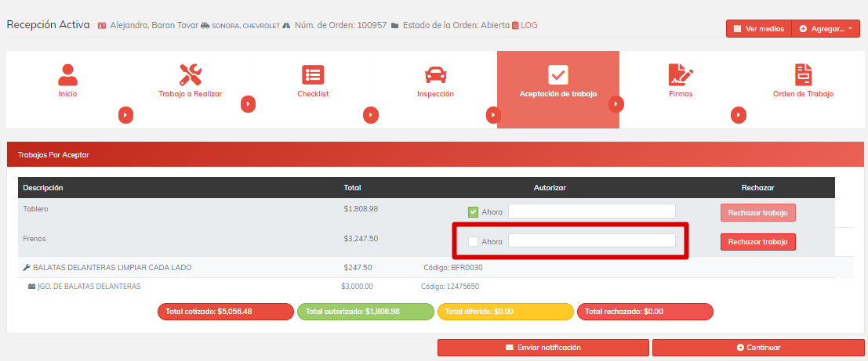Click Rechazar trabajo button for Frenos
868x361 pixels.
coord(757,242)
